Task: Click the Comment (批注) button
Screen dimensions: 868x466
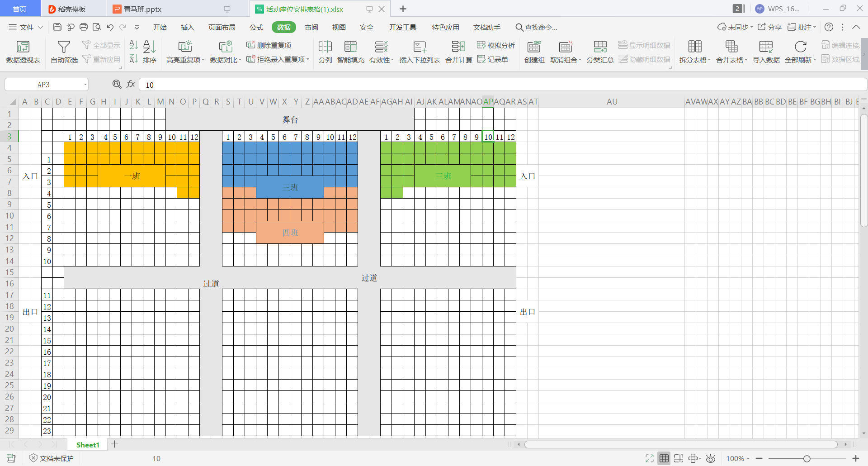Action: coord(802,27)
